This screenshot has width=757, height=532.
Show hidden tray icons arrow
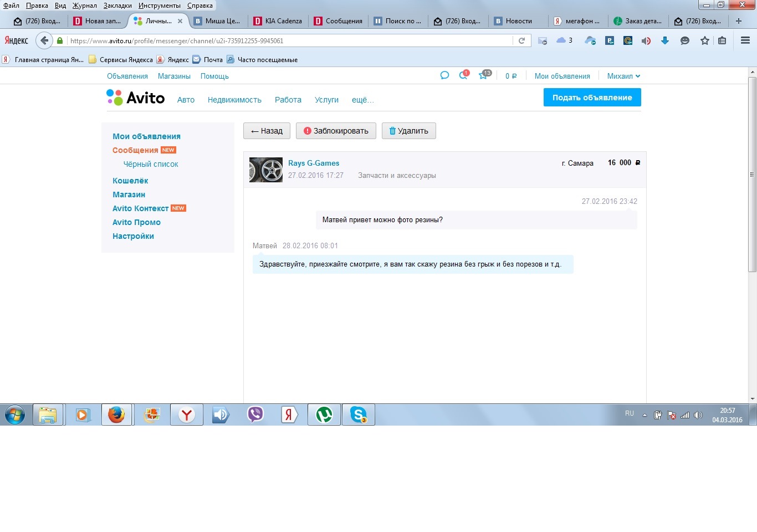[x=645, y=415]
